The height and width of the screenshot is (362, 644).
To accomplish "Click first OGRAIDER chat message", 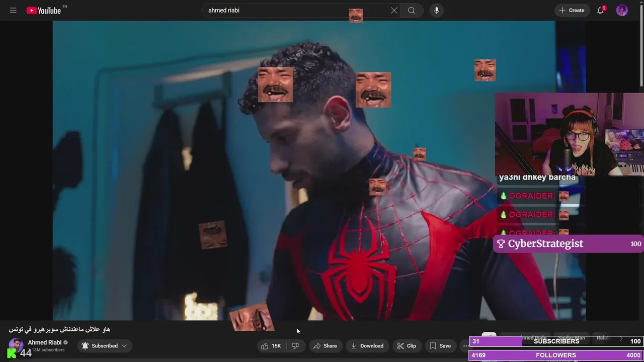I will point(534,196).
